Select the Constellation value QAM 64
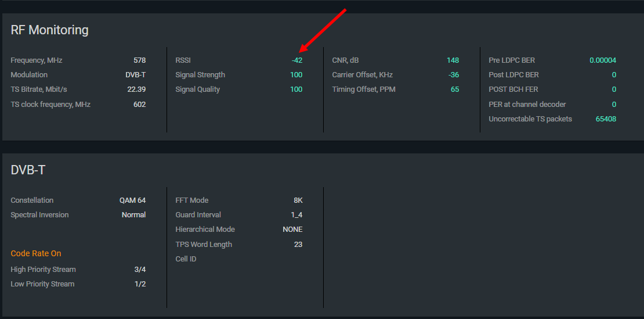Image resolution: width=644 pixels, height=319 pixels. (x=132, y=200)
